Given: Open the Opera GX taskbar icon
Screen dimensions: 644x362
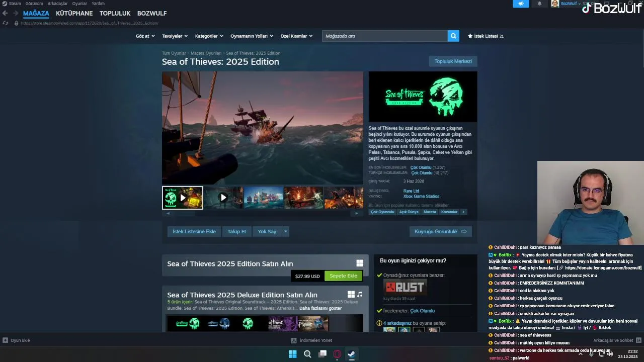Looking at the screenshot, I should pyautogui.click(x=337, y=354).
